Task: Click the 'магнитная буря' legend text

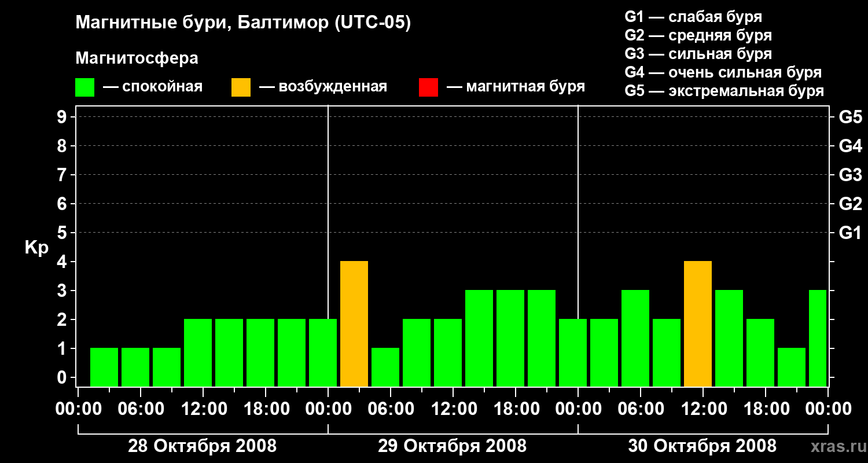Action: 525,87
